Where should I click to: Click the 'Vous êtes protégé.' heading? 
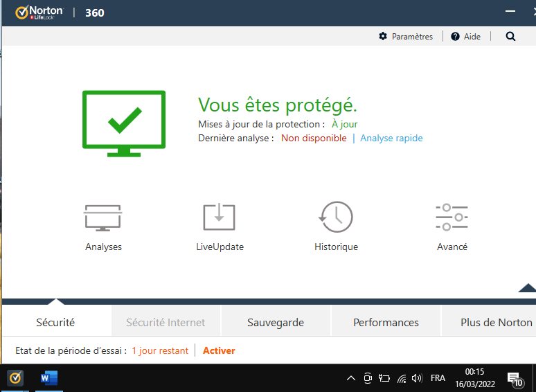278,105
